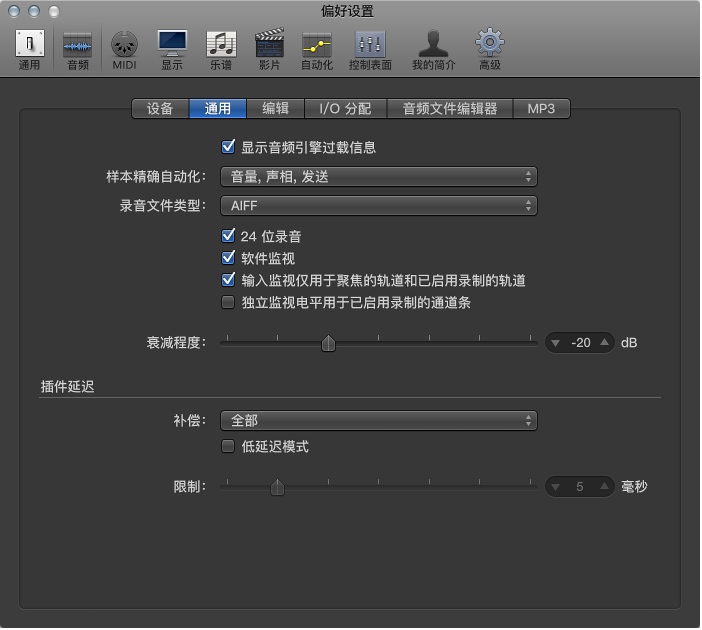Open the 高级 gear preferences icon
The width and height of the screenshot is (702, 630).
tap(489, 50)
